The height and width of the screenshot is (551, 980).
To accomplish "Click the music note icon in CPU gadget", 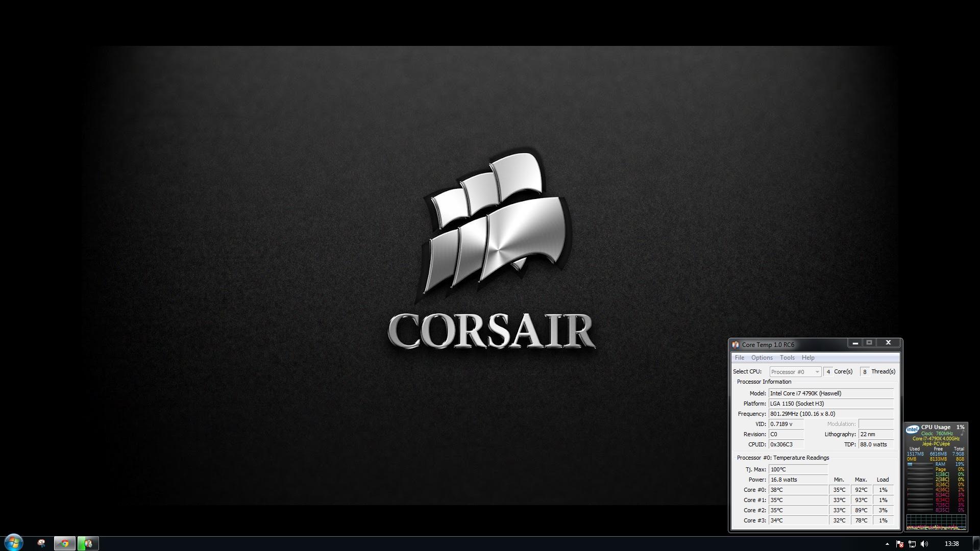I will 962,434.
